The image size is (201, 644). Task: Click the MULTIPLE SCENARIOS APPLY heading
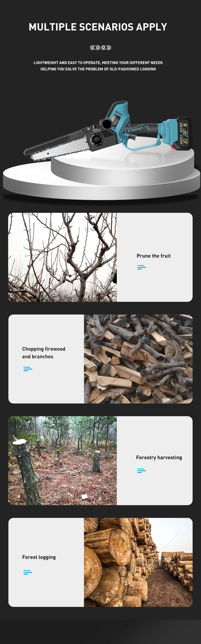pyautogui.click(x=98, y=27)
